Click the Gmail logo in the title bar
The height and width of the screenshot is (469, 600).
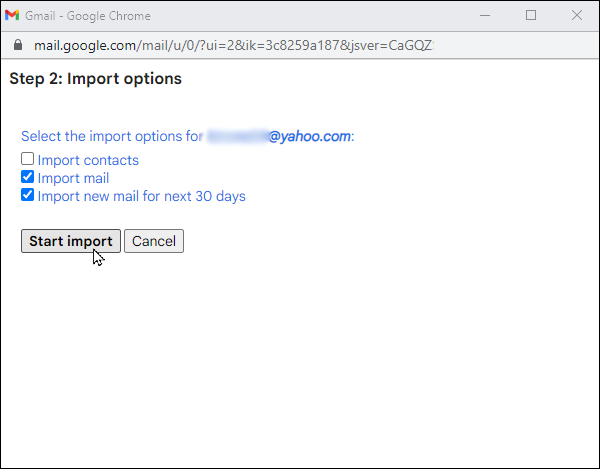click(12, 15)
